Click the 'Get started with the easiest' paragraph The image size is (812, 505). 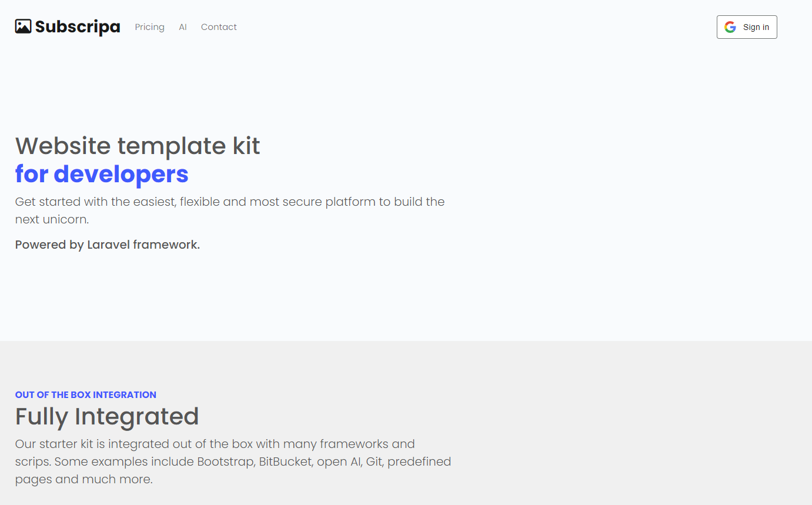tap(230, 210)
